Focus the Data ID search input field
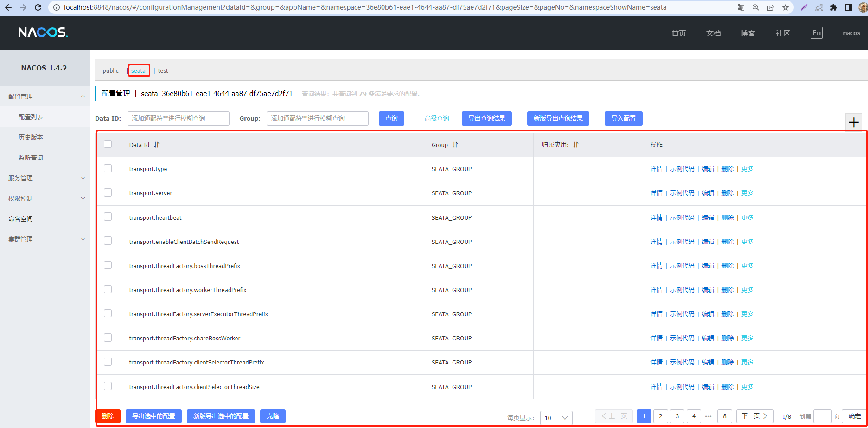Viewport: 868px width, 428px height. [x=179, y=118]
